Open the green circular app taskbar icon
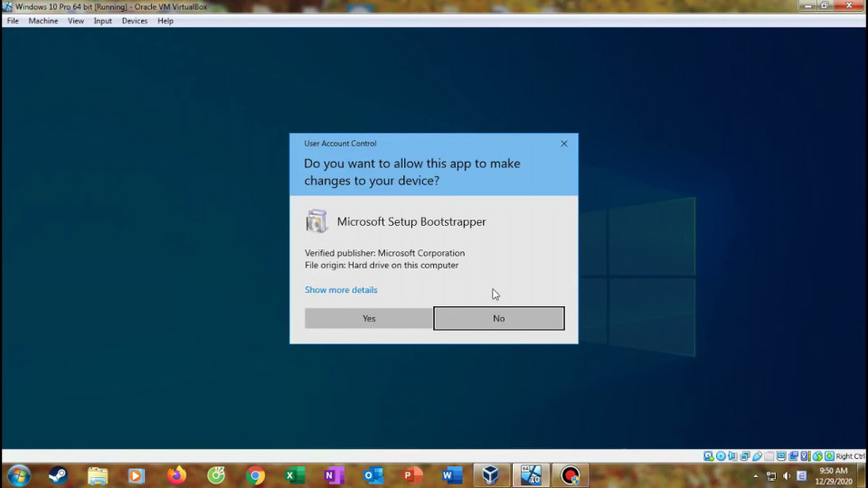The height and width of the screenshot is (488, 868). point(216,475)
